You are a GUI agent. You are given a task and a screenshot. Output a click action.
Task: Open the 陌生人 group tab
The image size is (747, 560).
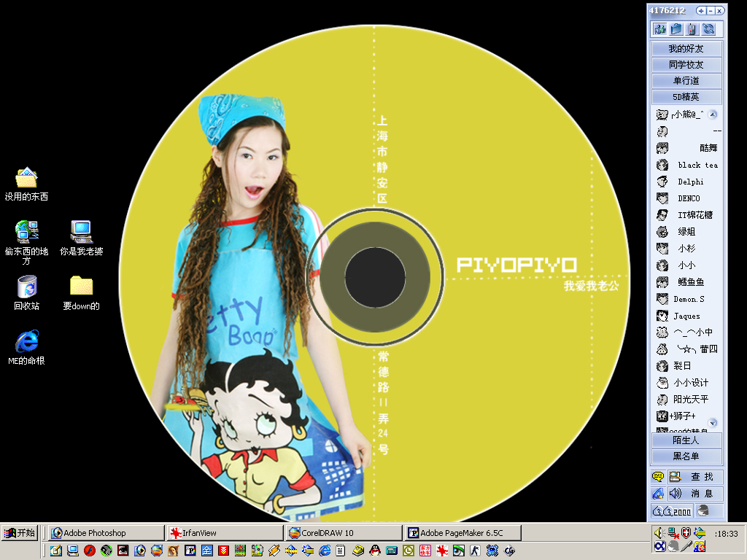686,440
